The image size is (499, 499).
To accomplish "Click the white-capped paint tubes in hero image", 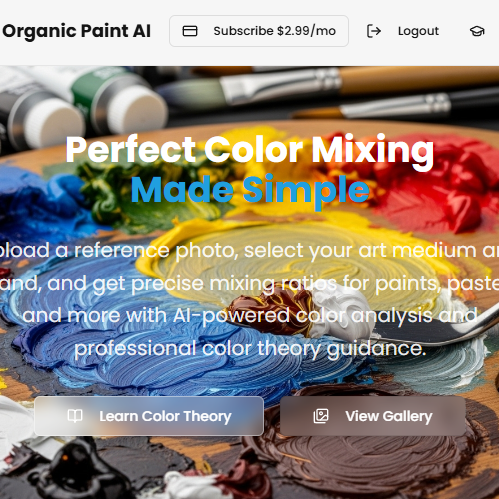I will coord(83,105).
